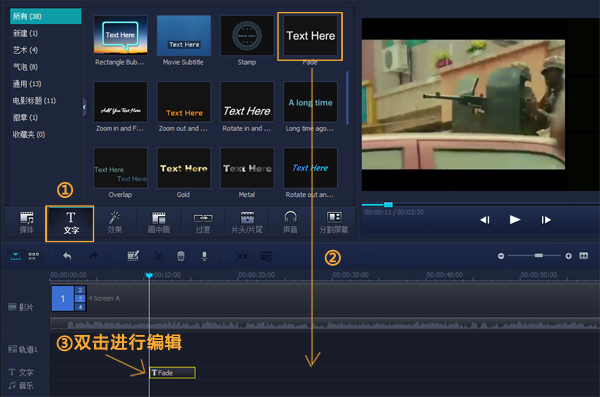This screenshot has width=600, height=397.
Task: Select category 所有 (38)
Action: pos(46,16)
